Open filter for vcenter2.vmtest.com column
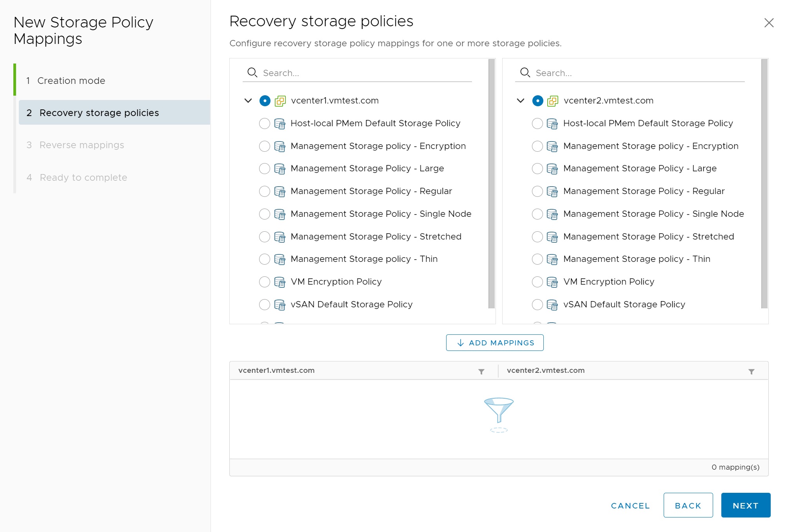The width and height of the screenshot is (786, 532). tap(752, 372)
